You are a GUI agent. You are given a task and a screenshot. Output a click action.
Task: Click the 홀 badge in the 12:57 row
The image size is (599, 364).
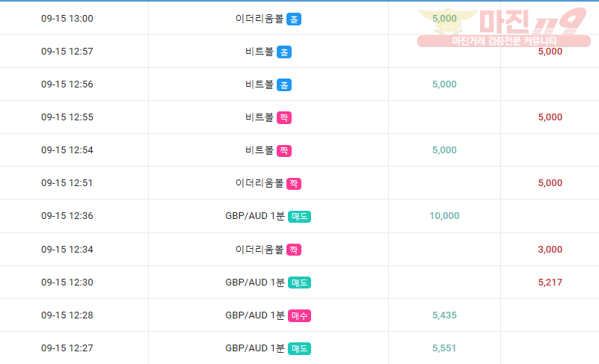coord(284,52)
